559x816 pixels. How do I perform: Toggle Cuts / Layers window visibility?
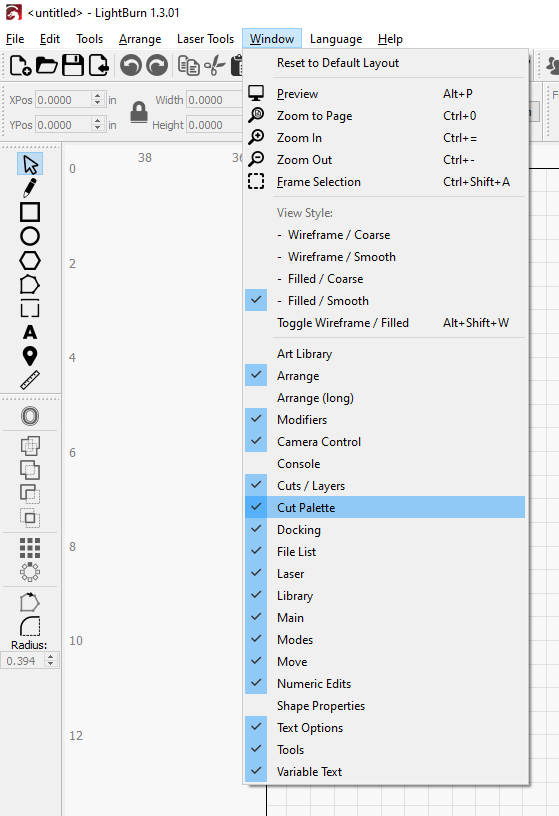point(385,486)
